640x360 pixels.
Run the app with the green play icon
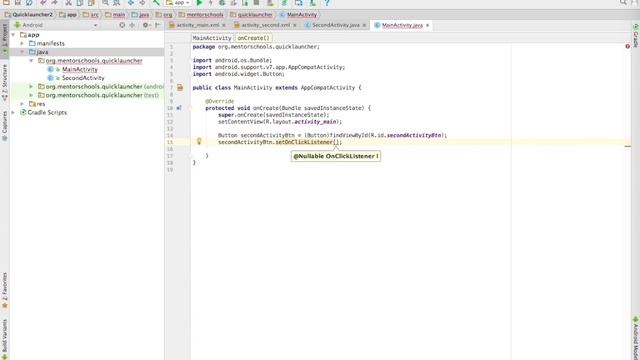tap(199, 2)
